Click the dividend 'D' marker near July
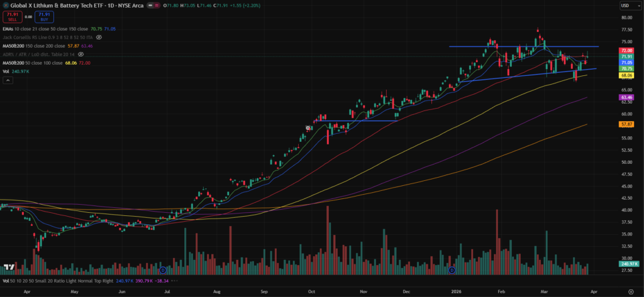This screenshot has width=644, height=297. coord(163,270)
